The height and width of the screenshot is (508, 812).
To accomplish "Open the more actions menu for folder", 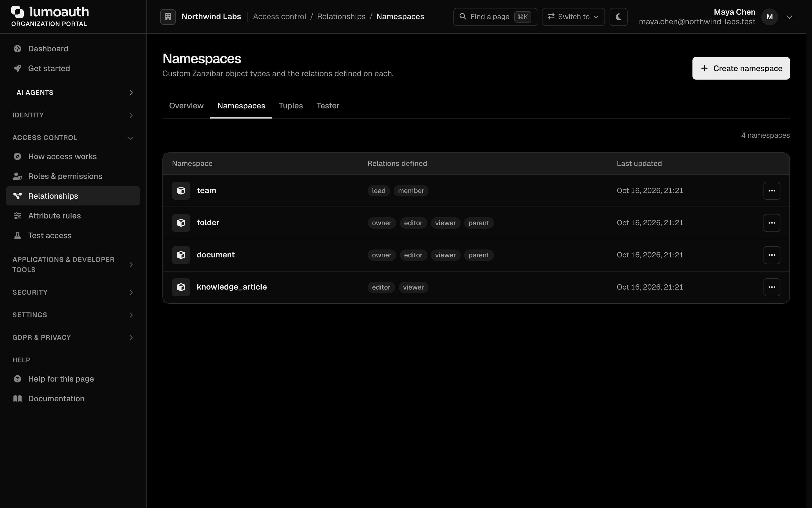I will [x=772, y=223].
